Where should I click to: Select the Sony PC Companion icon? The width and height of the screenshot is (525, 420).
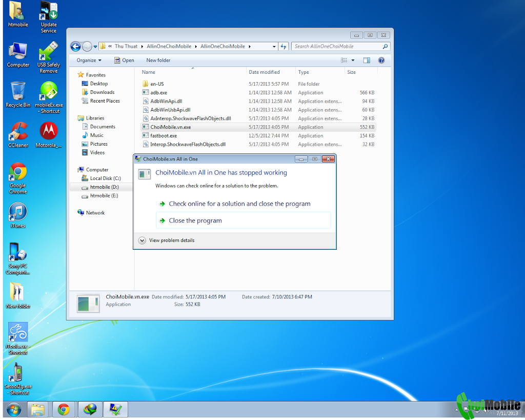tap(18, 258)
